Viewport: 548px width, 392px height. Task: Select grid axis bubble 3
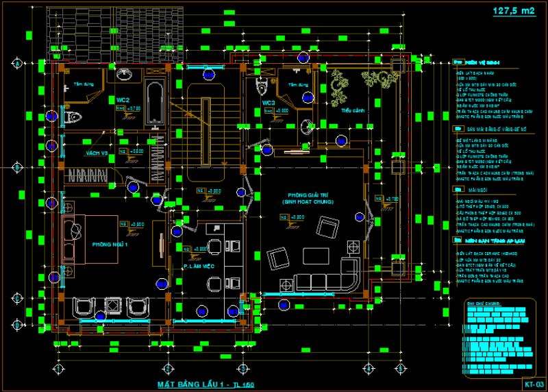click(x=243, y=369)
